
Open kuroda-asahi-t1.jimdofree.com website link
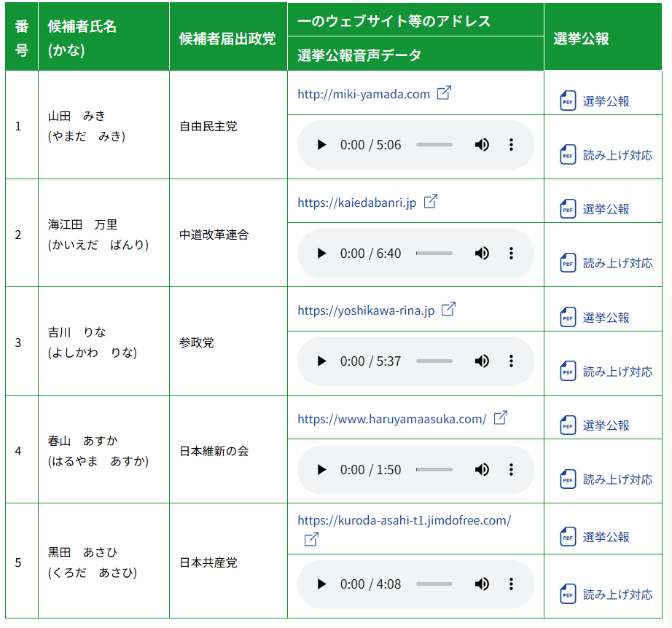(x=404, y=520)
